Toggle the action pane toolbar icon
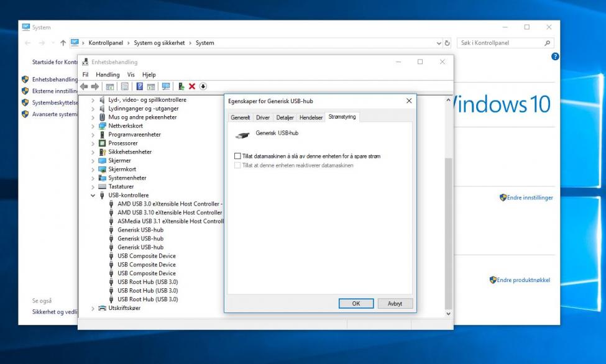606x364 pixels. pyautogui.click(x=151, y=86)
